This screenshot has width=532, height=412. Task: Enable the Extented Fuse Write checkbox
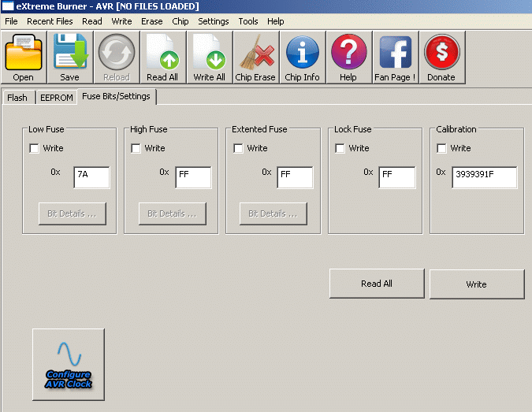click(238, 149)
